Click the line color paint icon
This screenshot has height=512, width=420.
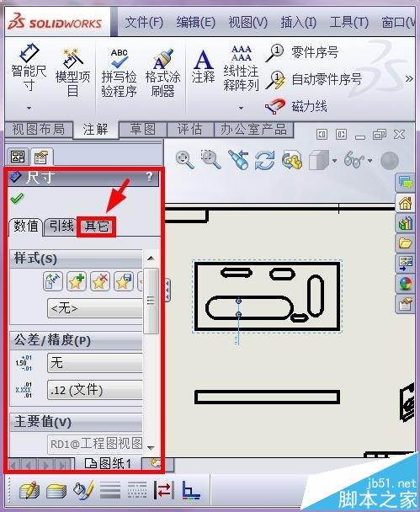[x=84, y=490]
